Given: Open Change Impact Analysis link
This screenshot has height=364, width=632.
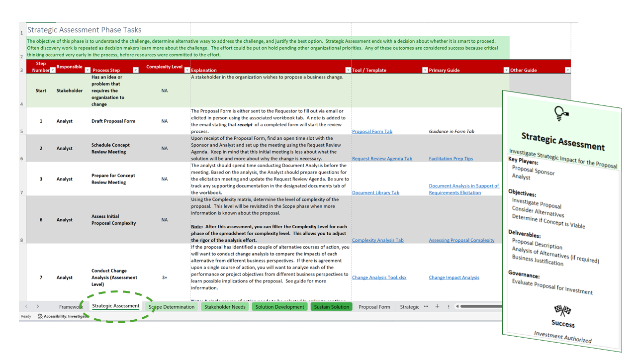Looking at the screenshot, I should pos(454,277).
